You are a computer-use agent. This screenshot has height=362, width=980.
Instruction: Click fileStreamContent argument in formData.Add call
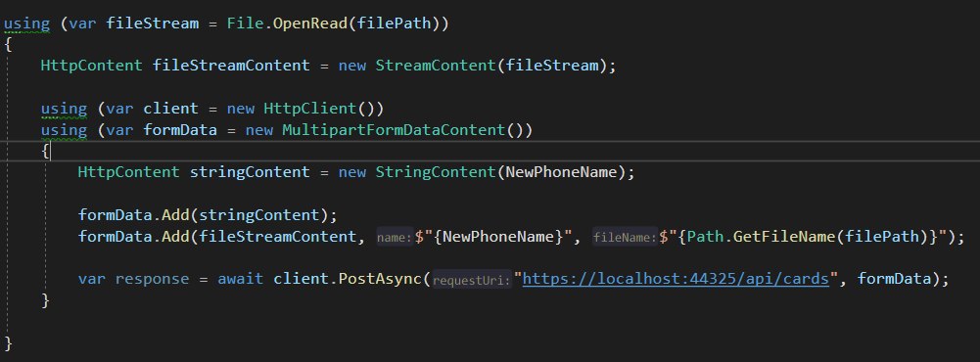(x=277, y=237)
